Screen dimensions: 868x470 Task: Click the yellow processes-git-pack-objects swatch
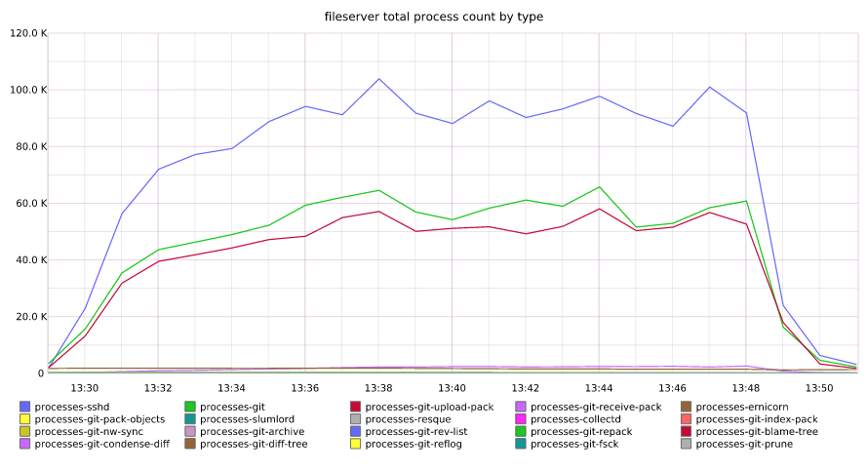coord(24,419)
